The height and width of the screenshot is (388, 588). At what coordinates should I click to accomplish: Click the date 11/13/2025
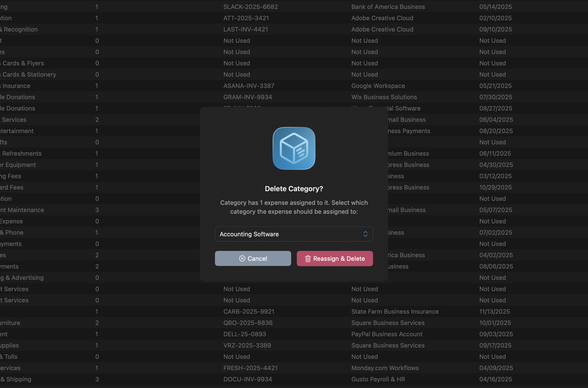click(x=494, y=311)
